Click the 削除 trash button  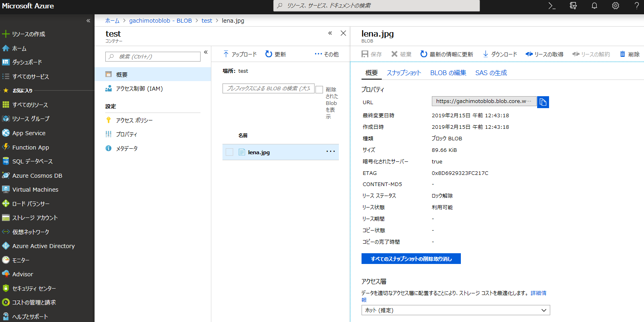630,54
